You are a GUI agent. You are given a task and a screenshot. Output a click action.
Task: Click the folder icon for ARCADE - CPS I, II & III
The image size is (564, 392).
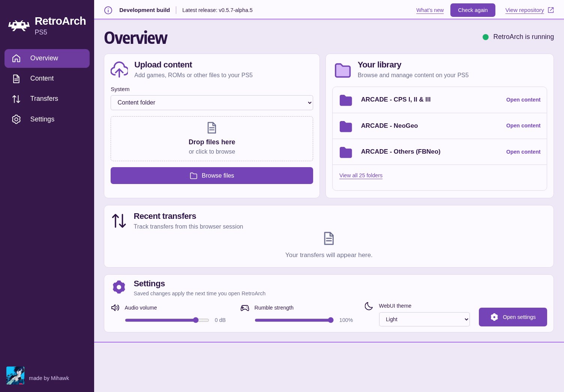click(x=346, y=100)
